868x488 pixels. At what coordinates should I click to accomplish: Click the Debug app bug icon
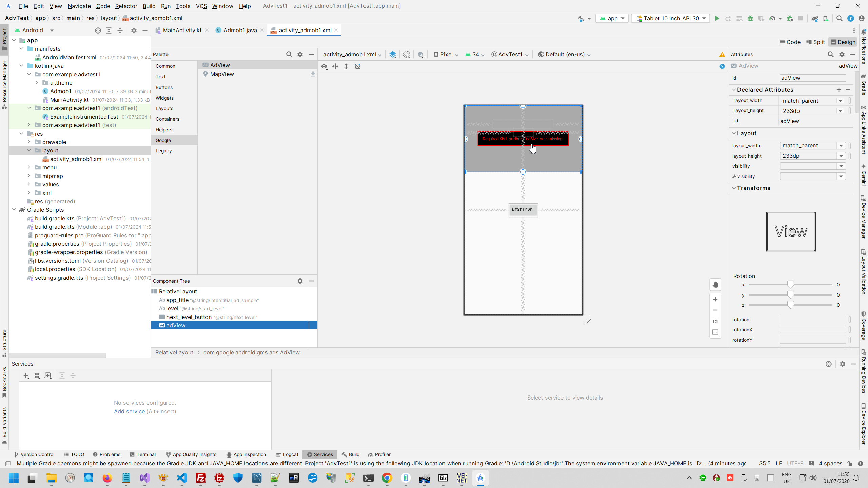click(750, 18)
